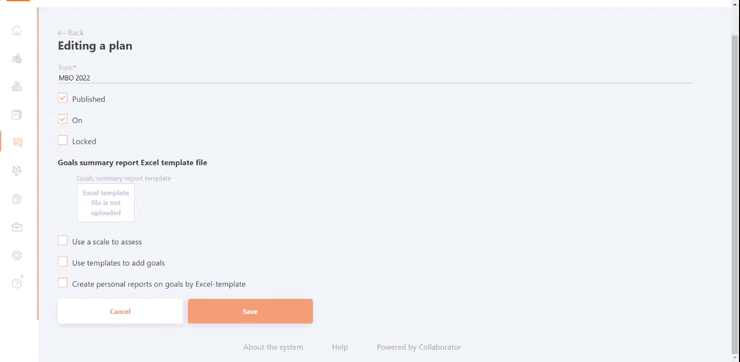740x362 pixels.
Task: Click the Save button
Action: 250,311
